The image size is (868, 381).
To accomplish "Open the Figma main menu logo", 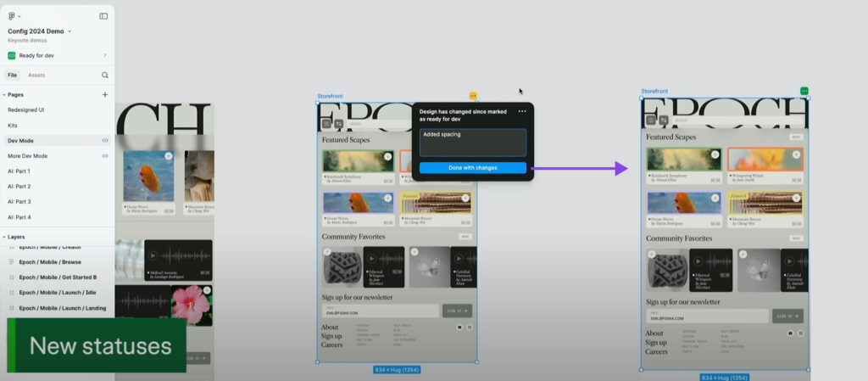I will (x=12, y=16).
